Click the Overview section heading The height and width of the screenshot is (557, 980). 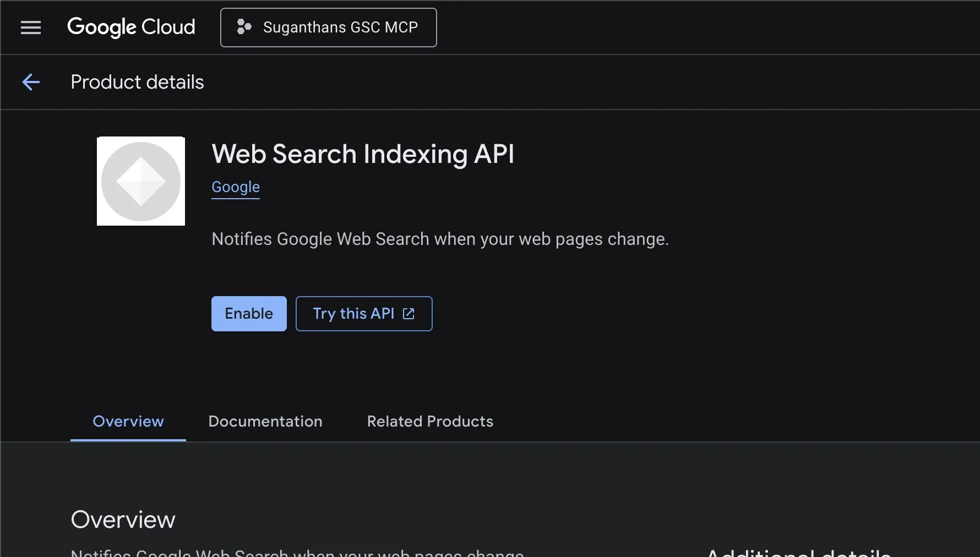pos(123,520)
